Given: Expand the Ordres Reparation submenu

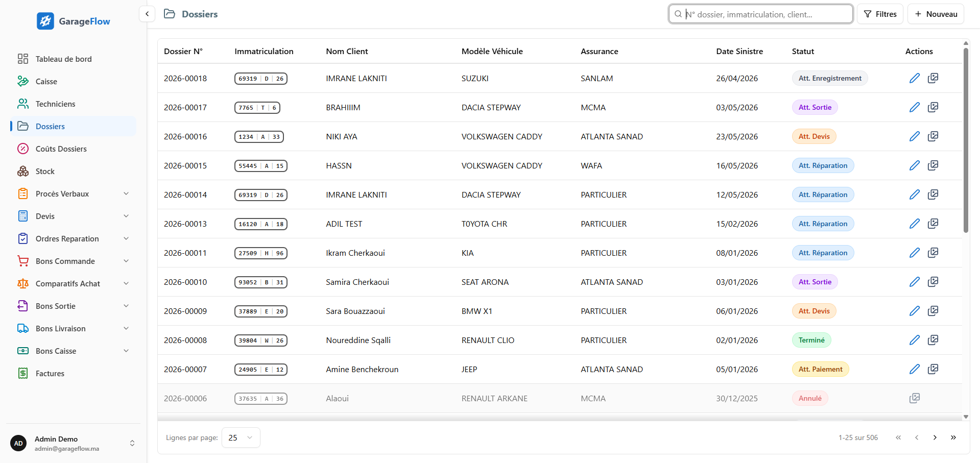Looking at the screenshot, I should point(126,238).
